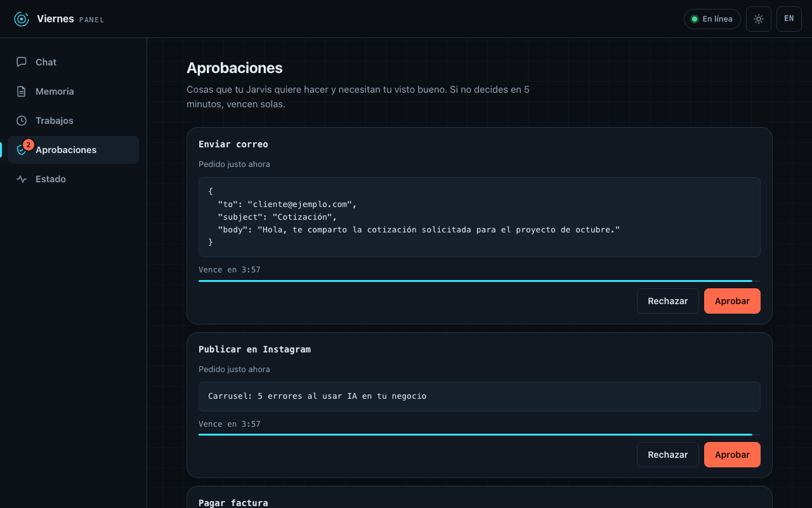Open the Chat section
The image size is (812, 508).
click(74, 62)
